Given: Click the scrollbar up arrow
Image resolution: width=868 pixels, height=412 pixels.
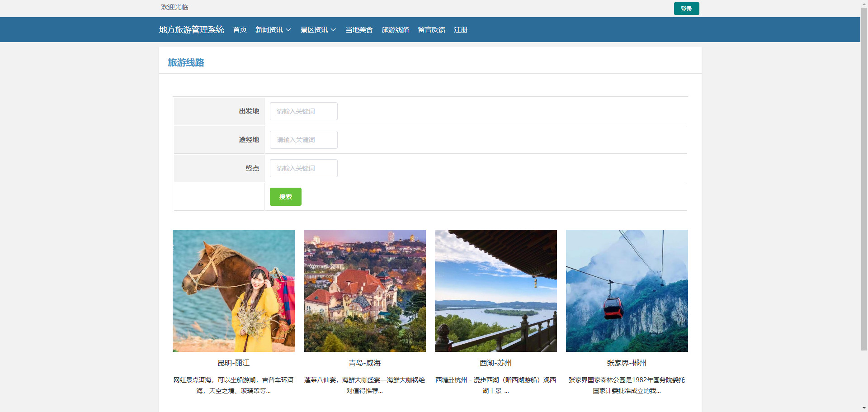Looking at the screenshot, I should click(864, 3).
